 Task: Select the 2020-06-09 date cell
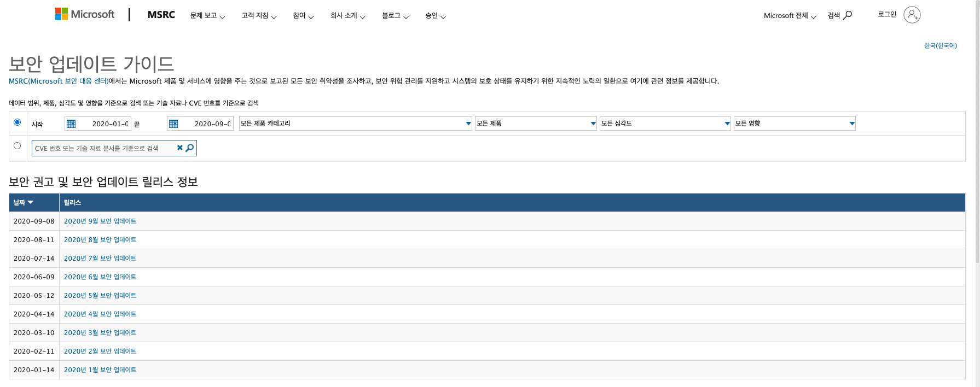click(34, 277)
